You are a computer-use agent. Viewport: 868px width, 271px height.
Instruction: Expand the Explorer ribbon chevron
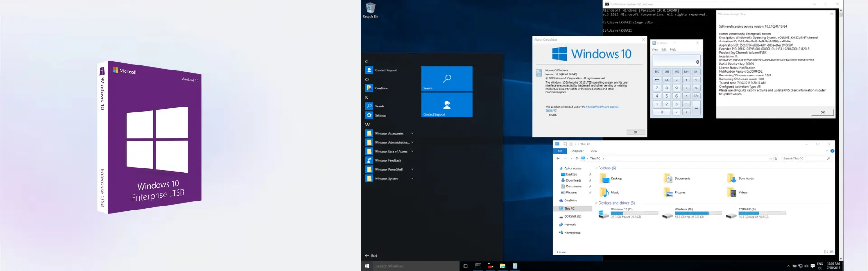827,151
